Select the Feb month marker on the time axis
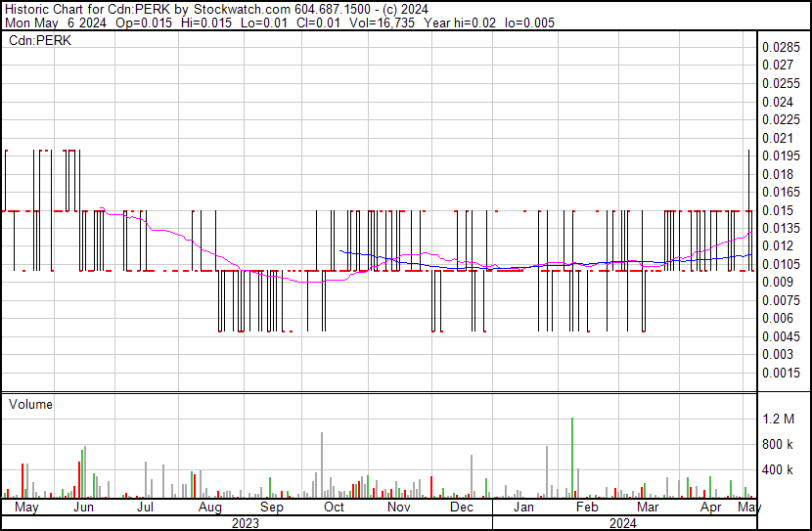The width and height of the screenshot is (812, 531). coord(586,509)
